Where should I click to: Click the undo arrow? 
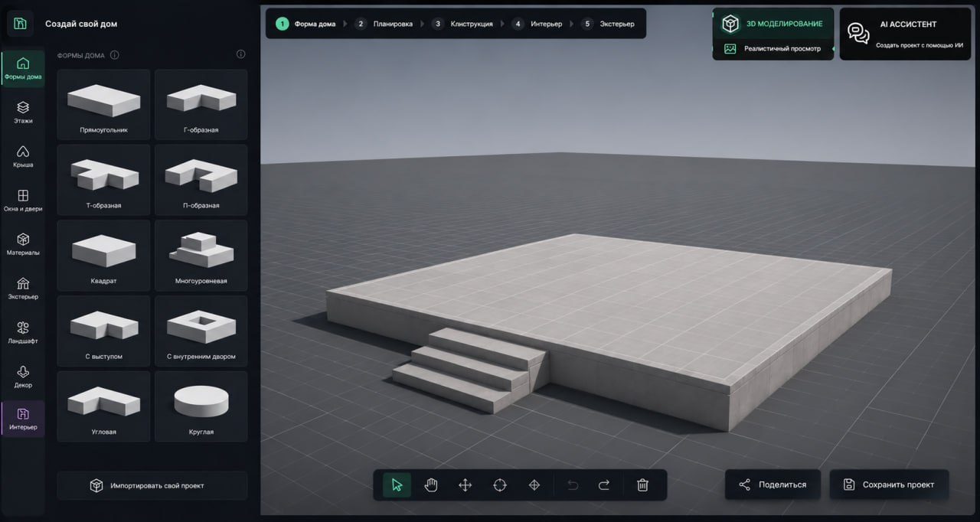[x=573, y=484]
